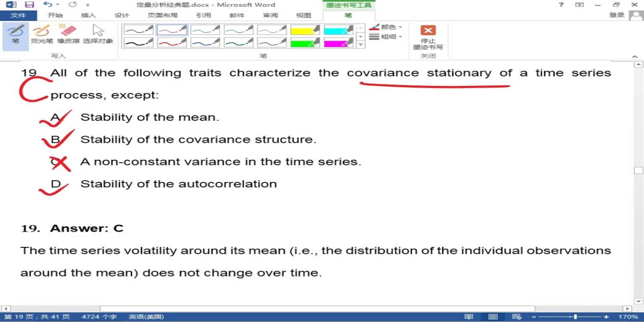This screenshot has height=322, width=644.
Task: Switch to the 邮件 (Mailings) tab
Action: 237,15
